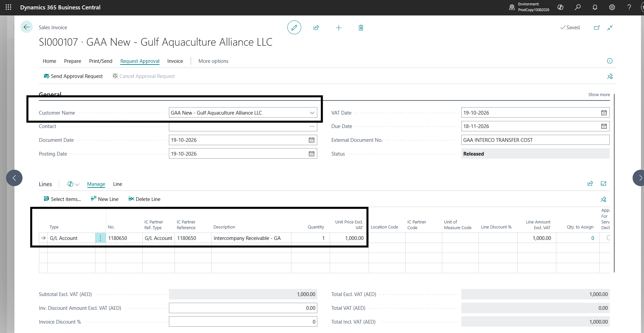Click No. cell 1180650
This screenshot has width=644, height=333.
pyautogui.click(x=124, y=238)
